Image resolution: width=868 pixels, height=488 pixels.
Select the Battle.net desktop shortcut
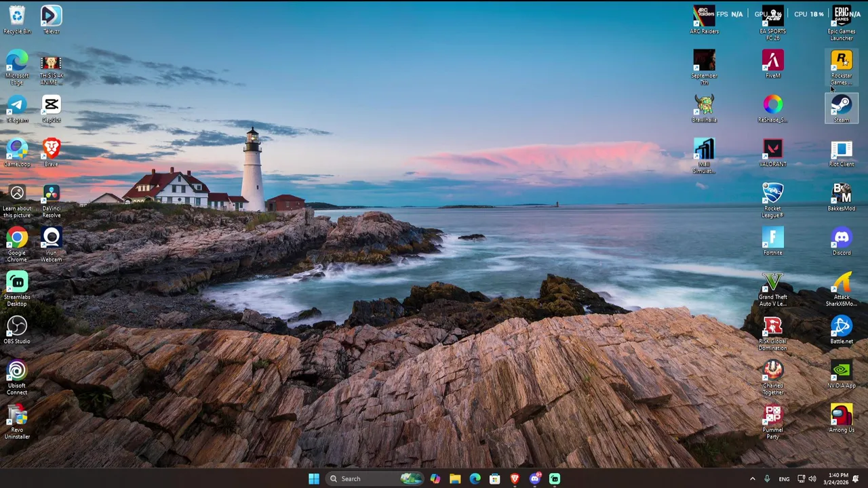[x=842, y=331]
